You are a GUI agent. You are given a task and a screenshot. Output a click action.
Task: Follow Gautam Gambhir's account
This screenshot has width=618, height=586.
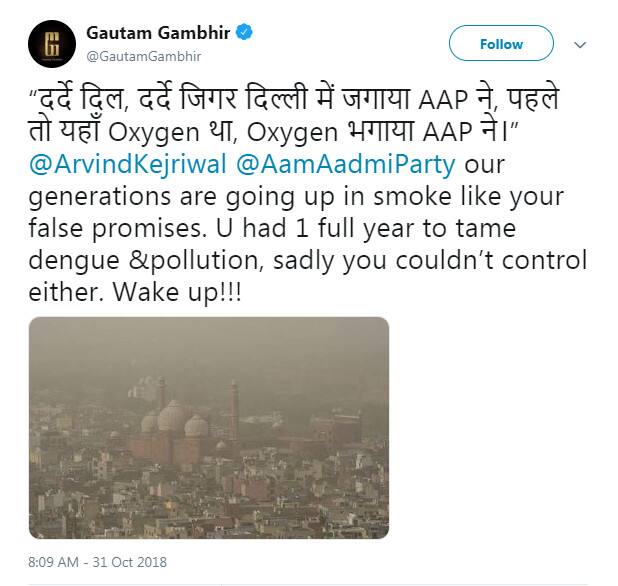point(501,43)
